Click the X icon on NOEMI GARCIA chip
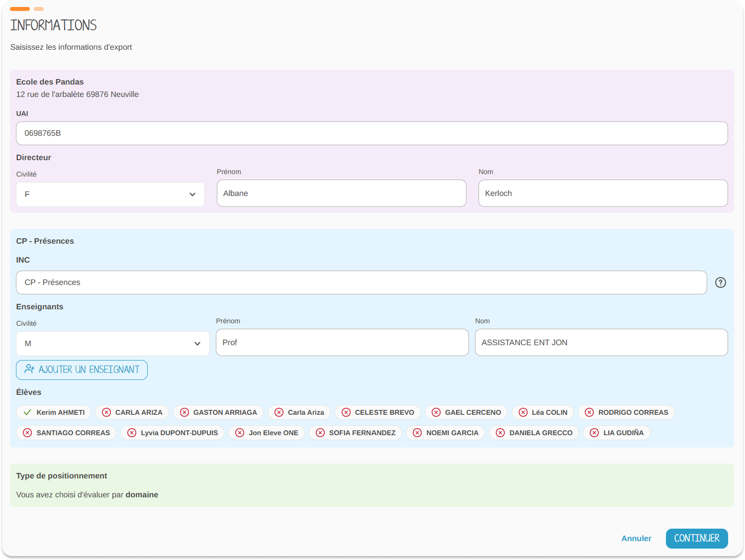The height and width of the screenshot is (560, 745). pos(417,433)
